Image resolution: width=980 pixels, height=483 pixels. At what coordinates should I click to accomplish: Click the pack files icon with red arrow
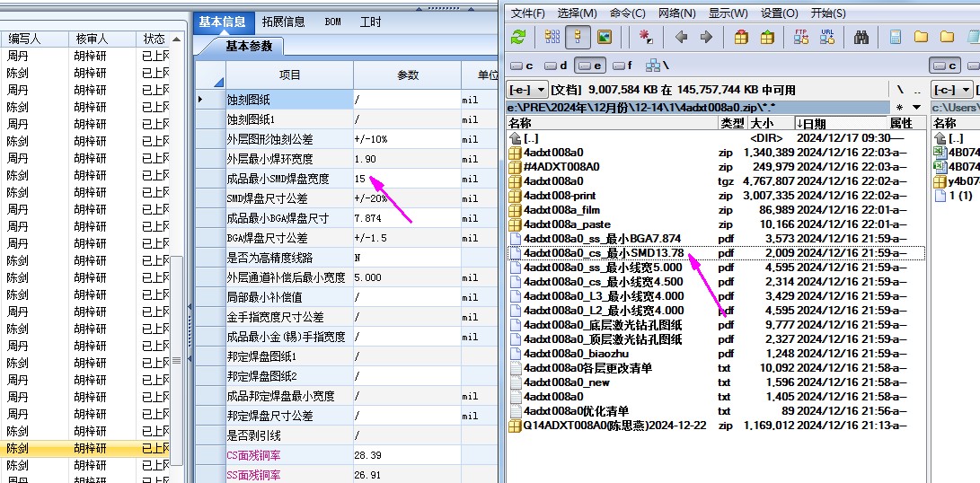741,37
